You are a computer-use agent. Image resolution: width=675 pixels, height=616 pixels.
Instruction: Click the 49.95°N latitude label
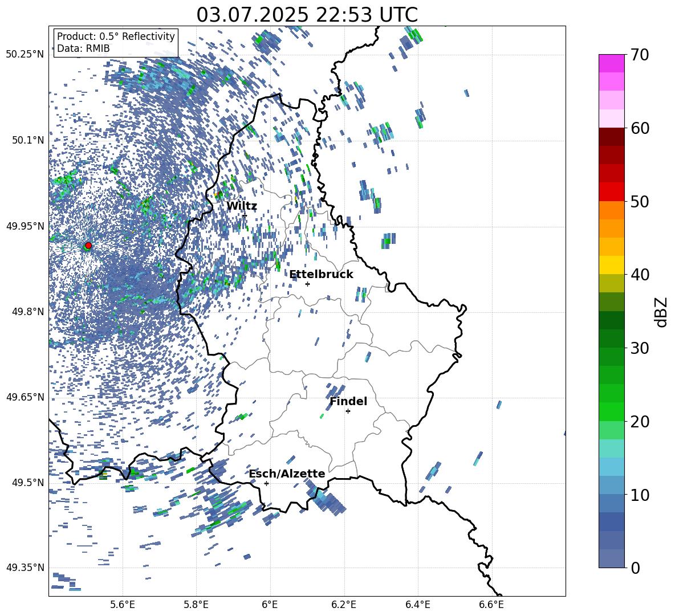[x=25, y=226]
